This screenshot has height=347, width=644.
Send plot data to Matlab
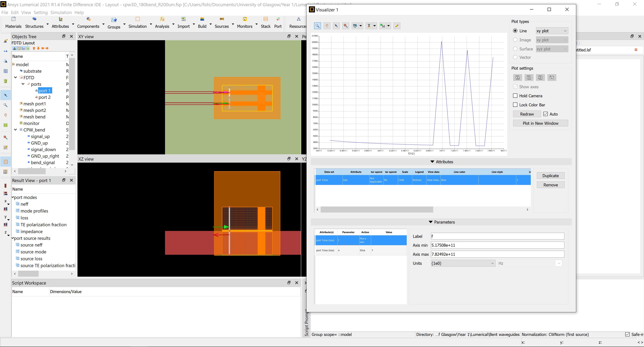pos(383,26)
